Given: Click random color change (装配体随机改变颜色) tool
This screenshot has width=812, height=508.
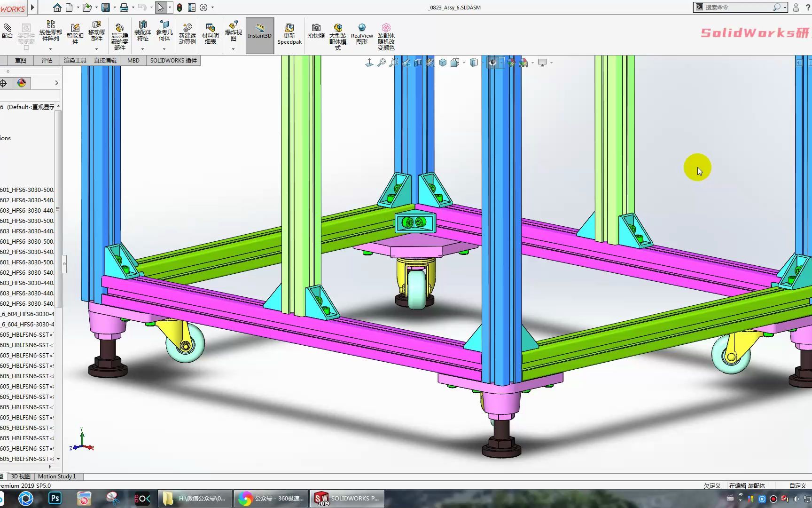Looking at the screenshot, I should 386,37.
